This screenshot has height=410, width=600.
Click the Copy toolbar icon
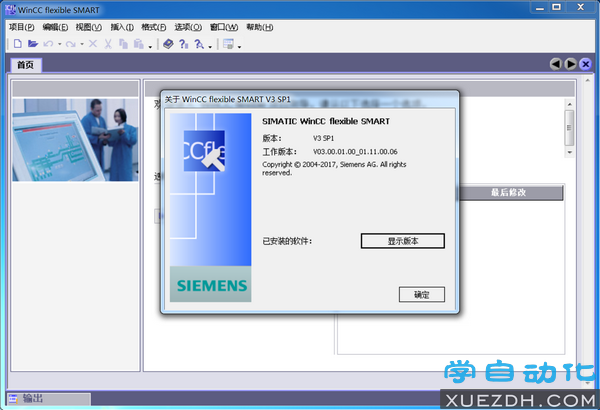[x=123, y=44]
